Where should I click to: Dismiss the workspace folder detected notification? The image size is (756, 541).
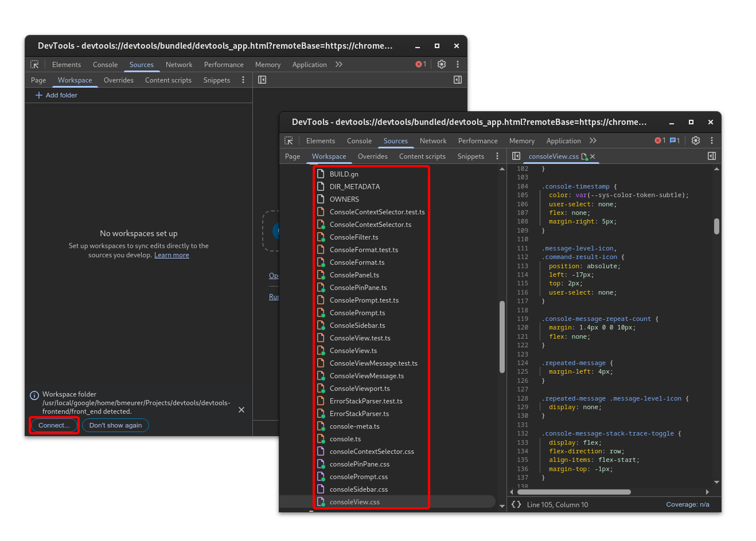241,410
